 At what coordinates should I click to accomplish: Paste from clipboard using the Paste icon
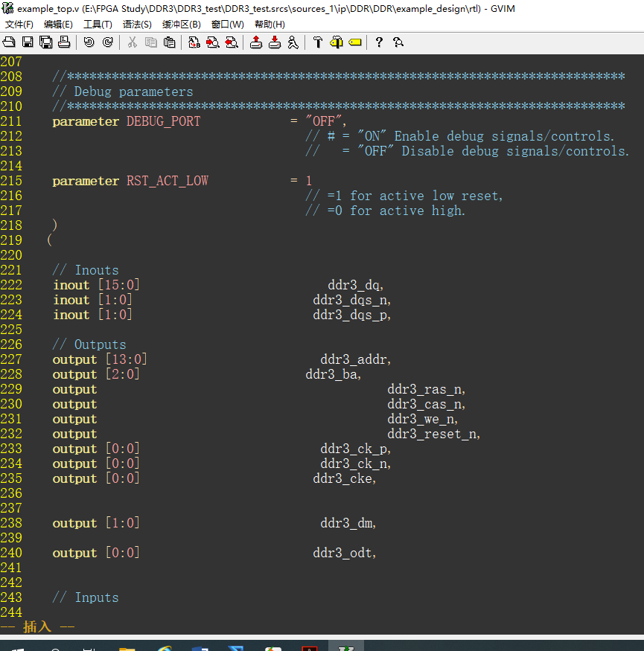click(x=169, y=42)
